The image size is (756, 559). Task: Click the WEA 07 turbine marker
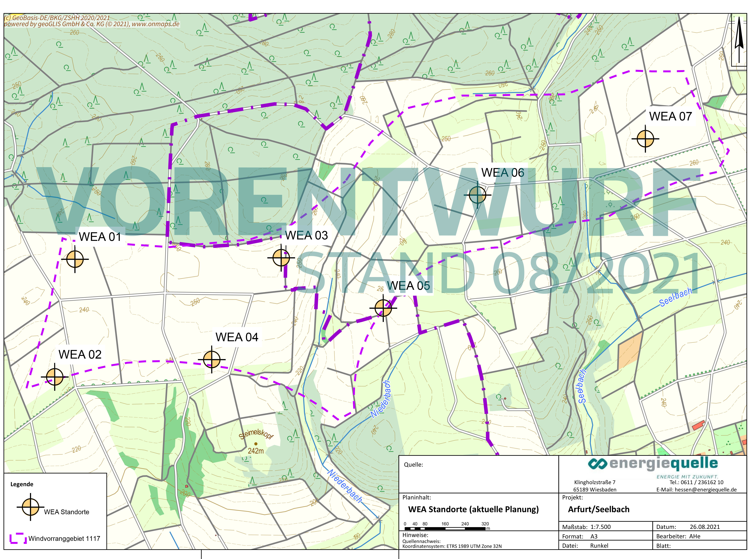pos(645,139)
